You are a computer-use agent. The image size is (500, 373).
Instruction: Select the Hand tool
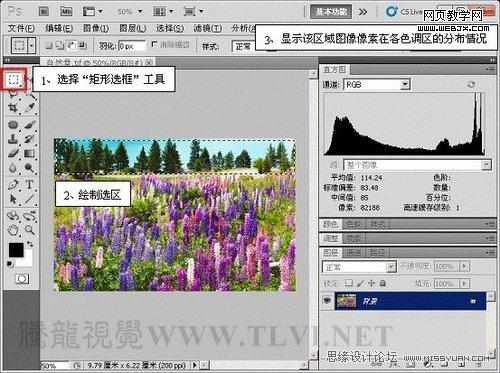pos(13,230)
